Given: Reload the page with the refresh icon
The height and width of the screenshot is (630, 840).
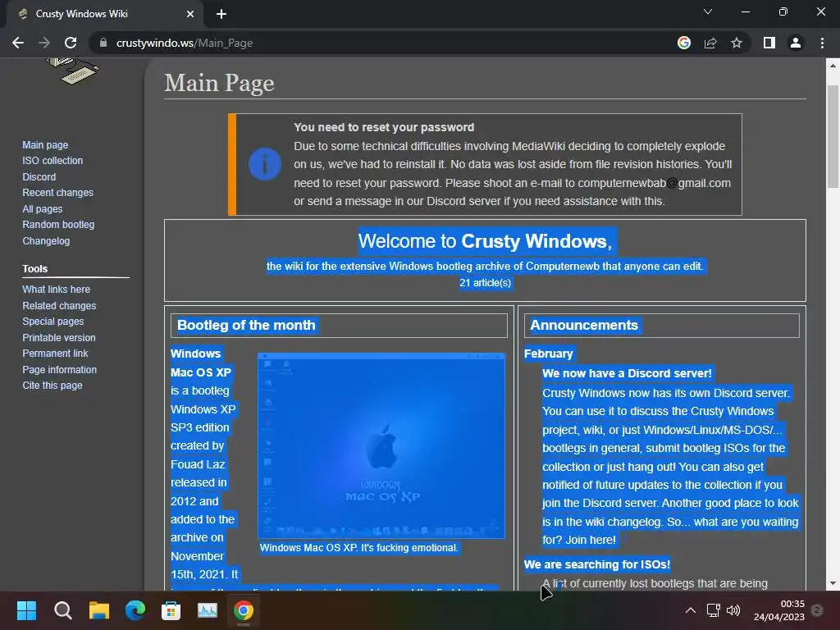Looking at the screenshot, I should tap(71, 43).
